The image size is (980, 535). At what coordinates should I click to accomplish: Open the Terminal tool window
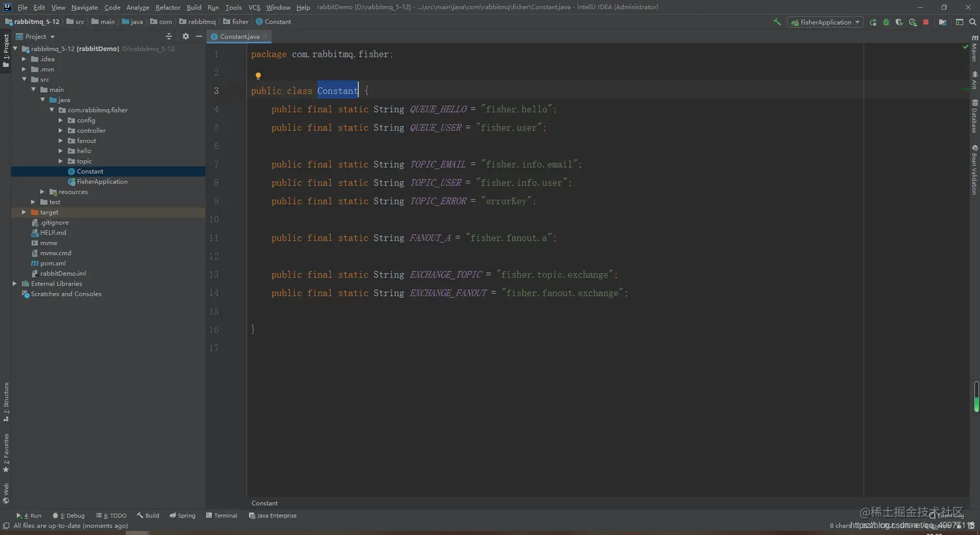pos(222,516)
